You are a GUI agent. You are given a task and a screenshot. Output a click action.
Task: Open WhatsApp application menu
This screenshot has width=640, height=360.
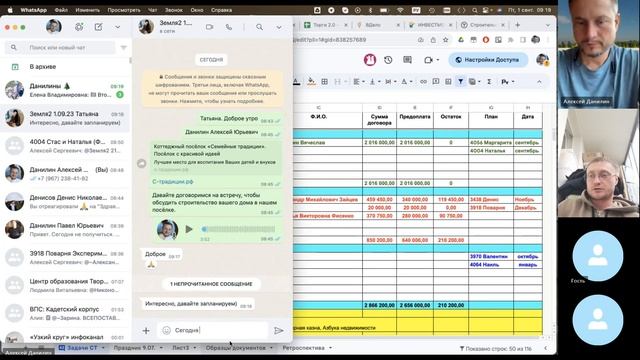tap(33, 10)
